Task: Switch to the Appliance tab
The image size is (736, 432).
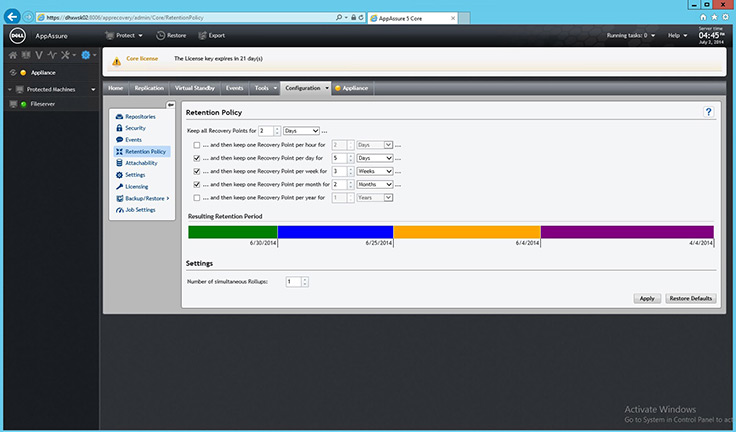Action: pyautogui.click(x=352, y=88)
